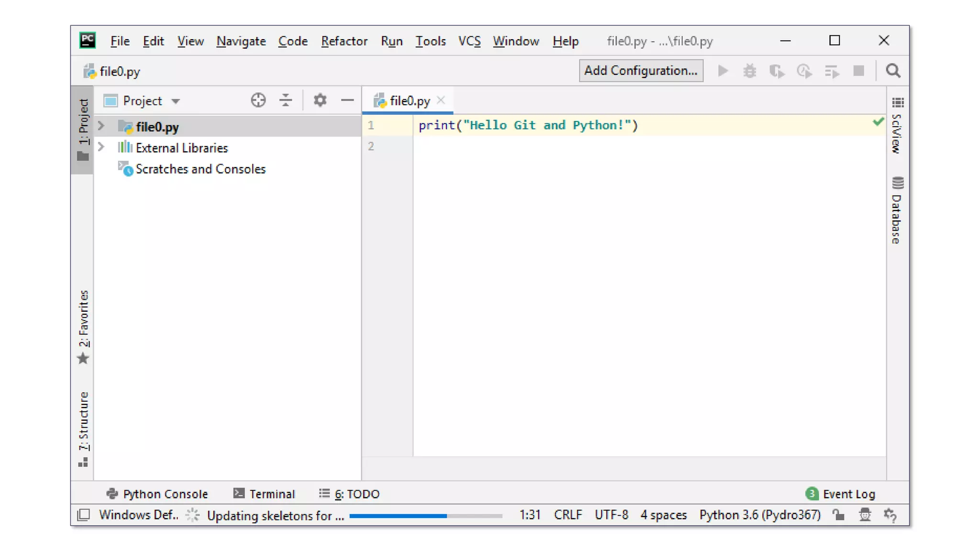Toggle tool window quick-access button at bottom left
This screenshot has width=980, height=551.
click(x=83, y=515)
